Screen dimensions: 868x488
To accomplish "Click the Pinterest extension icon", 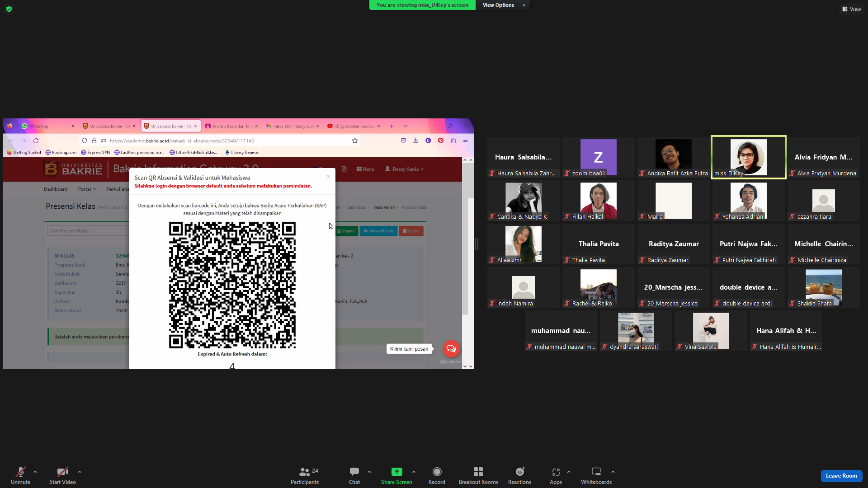I will [441, 141].
